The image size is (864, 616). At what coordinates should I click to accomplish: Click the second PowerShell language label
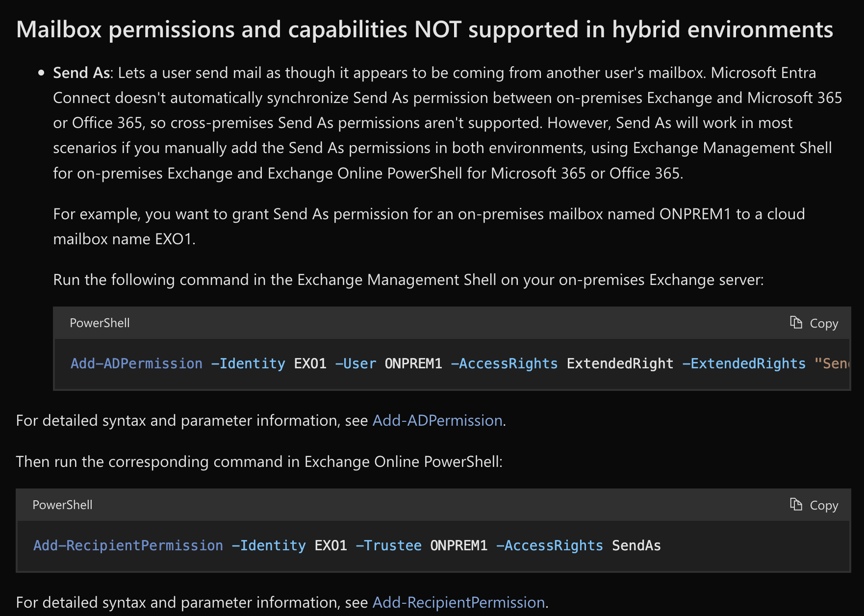pos(62,505)
